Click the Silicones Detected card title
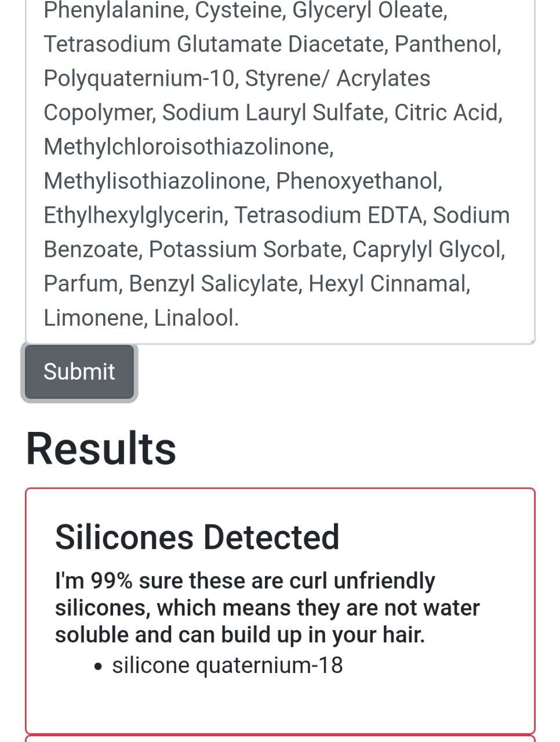The image size is (560, 742). pyautogui.click(x=197, y=537)
